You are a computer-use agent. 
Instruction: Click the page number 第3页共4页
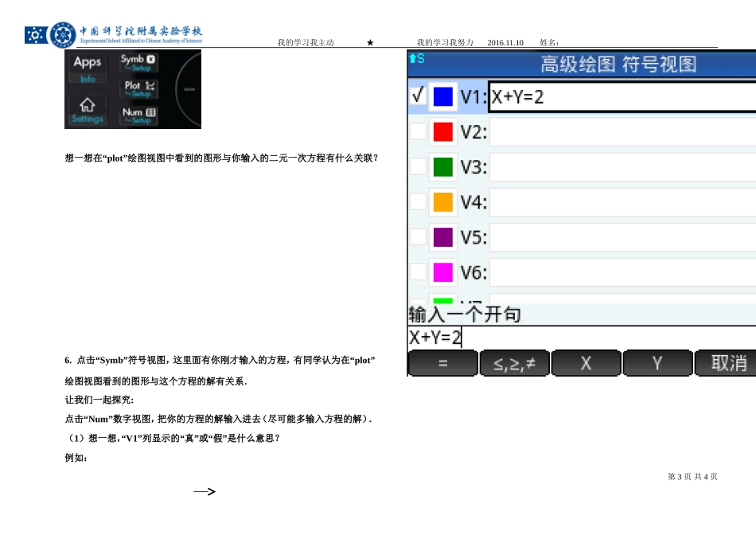(692, 477)
